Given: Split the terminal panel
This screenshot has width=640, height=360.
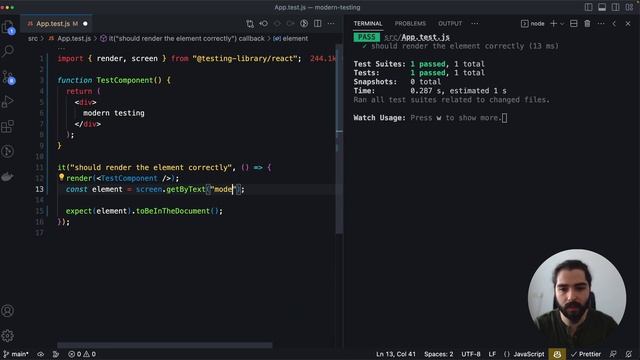Looking at the screenshot, I should [573, 24].
